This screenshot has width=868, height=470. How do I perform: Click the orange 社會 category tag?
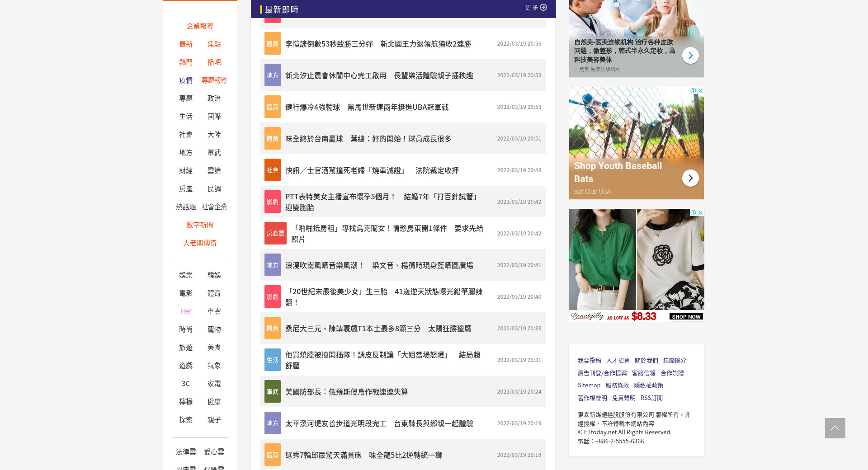(x=272, y=170)
